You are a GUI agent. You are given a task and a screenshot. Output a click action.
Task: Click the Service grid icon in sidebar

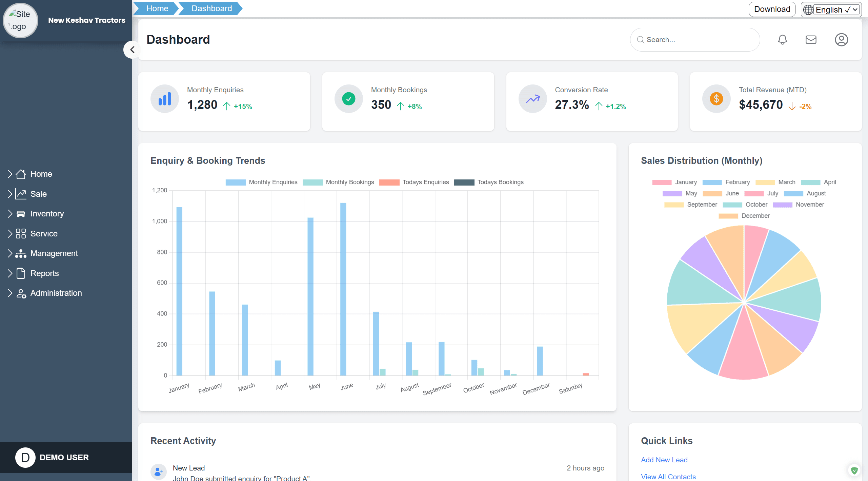click(x=21, y=233)
